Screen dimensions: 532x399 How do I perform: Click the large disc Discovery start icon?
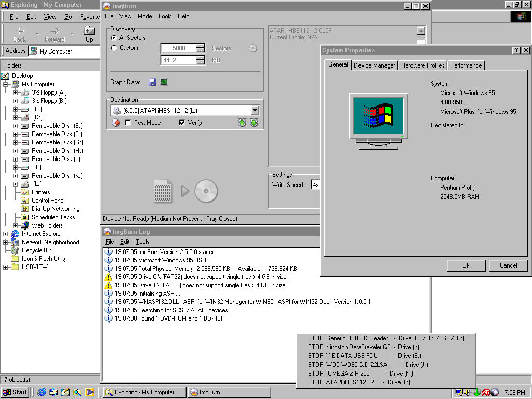point(206,191)
